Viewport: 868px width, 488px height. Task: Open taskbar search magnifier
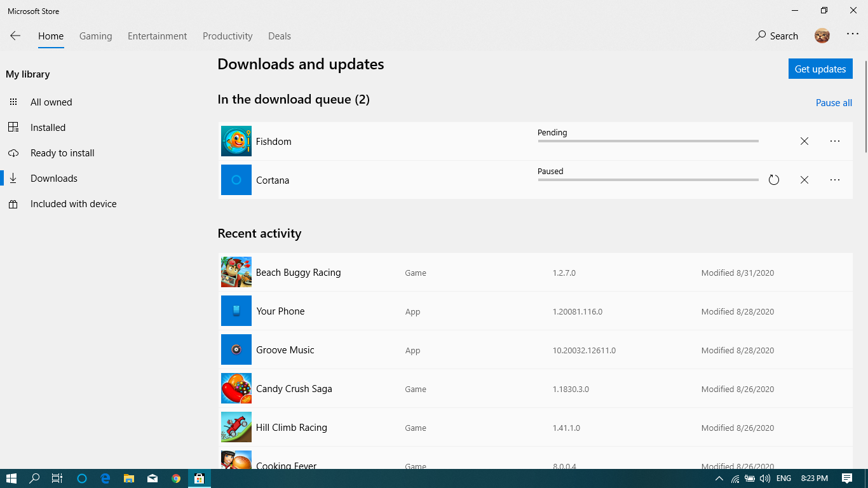(x=35, y=478)
